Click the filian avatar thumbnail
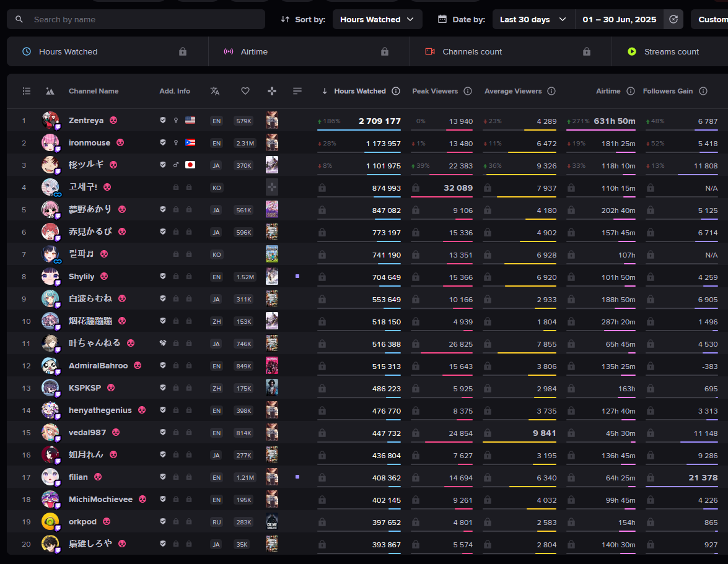This screenshot has height=564, width=728. click(50, 477)
